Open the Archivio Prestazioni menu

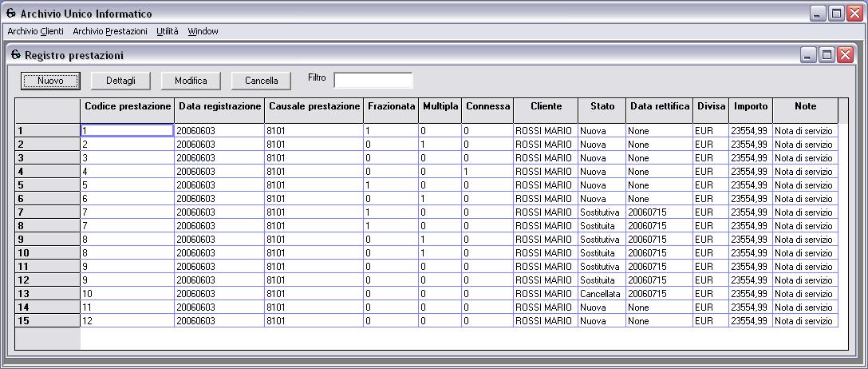tap(109, 31)
